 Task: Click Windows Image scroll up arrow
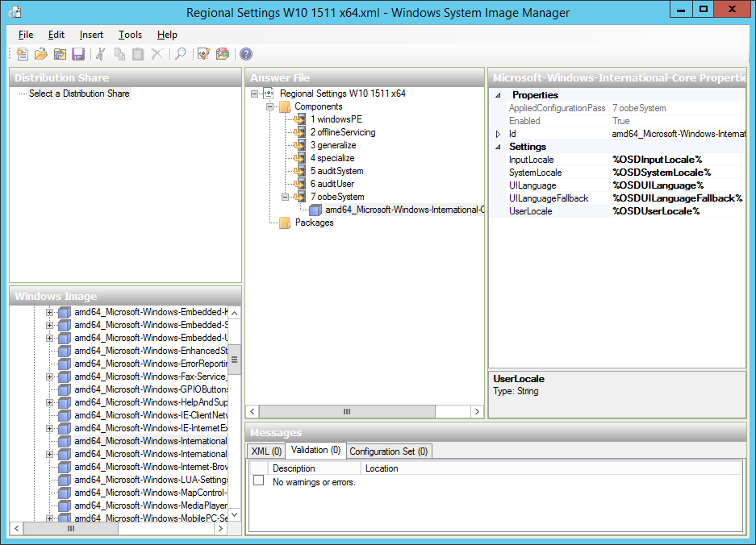point(234,314)
